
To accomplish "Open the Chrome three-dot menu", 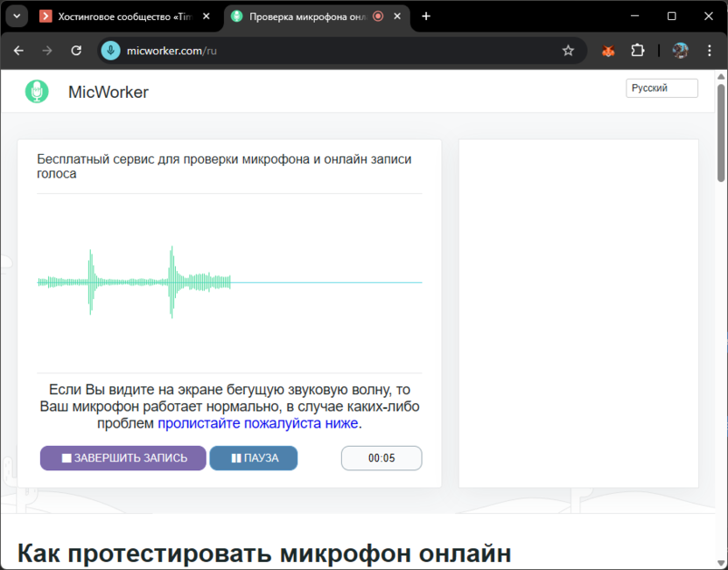I will pyautogui.click(x=710, y=51).
